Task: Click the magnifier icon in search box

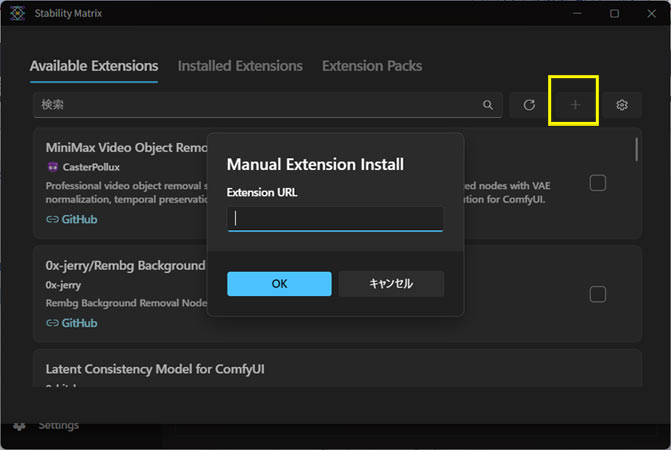Action: 488,105
